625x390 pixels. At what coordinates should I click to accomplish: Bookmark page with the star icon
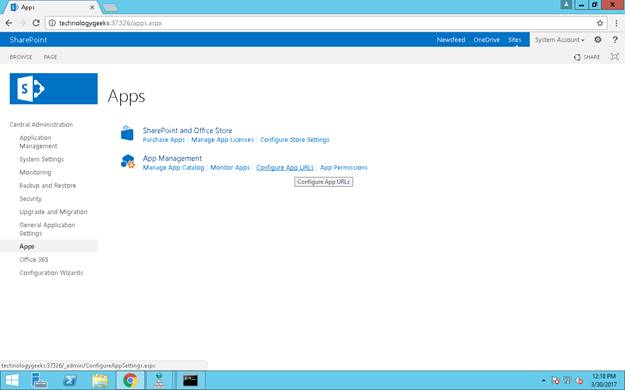click(600, 23)
